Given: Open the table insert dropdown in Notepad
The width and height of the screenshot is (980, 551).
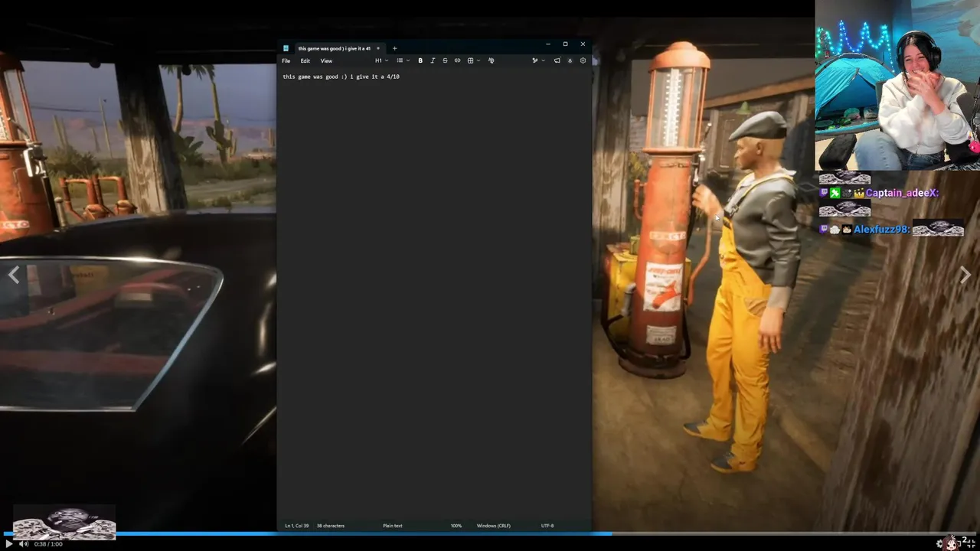Looking at the screenshot, I should click(473, 60).
